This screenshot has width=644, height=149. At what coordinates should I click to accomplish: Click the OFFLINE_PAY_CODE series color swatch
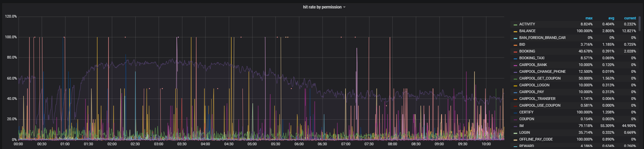pos(515,140)
